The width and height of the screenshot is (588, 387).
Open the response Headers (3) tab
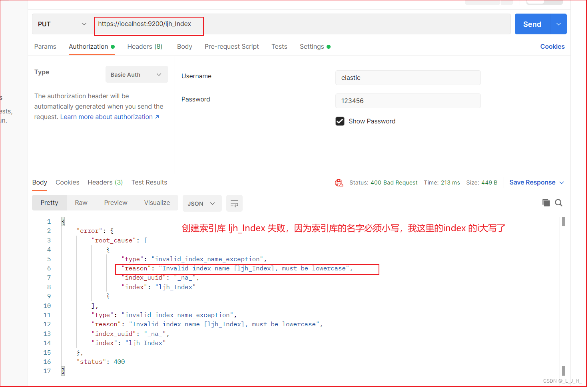point(105,183)
